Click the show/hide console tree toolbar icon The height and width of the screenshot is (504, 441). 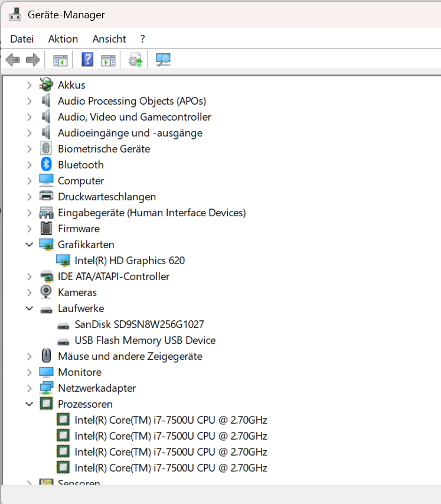60,60
